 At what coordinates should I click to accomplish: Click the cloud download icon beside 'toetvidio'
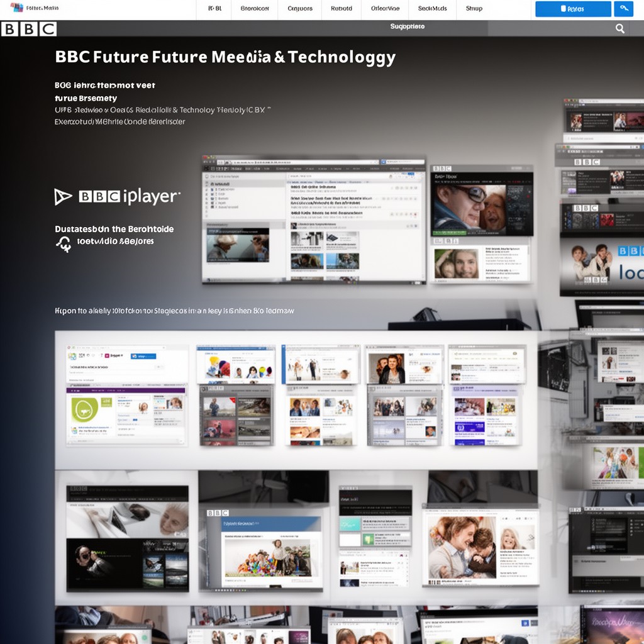point(64,244)
